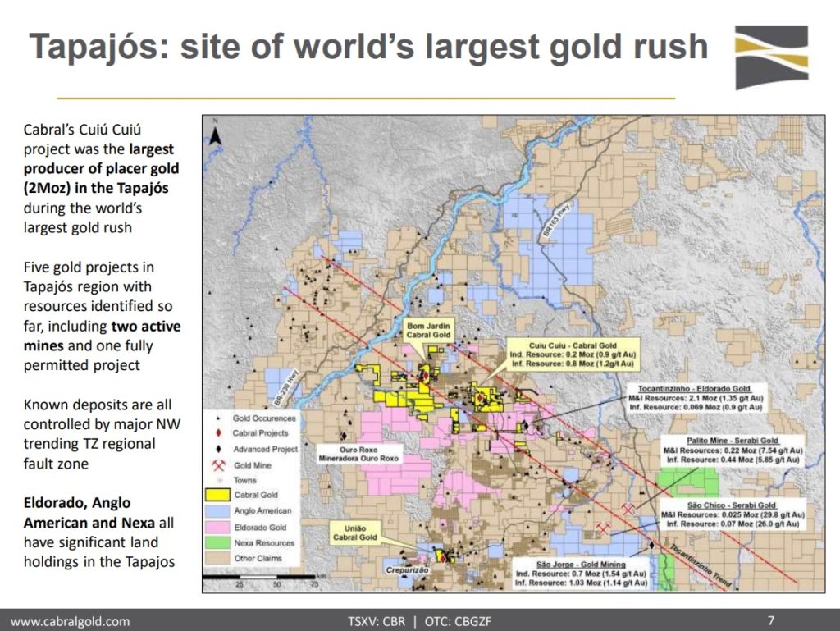
Task: Click the red diamond marker at the União project
Action: 443,558
